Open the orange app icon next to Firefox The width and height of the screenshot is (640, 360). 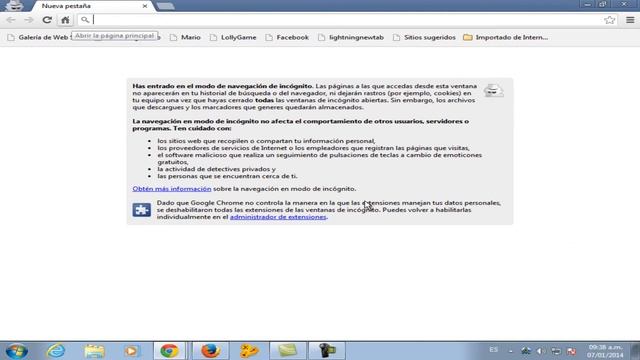pos(249,351)
